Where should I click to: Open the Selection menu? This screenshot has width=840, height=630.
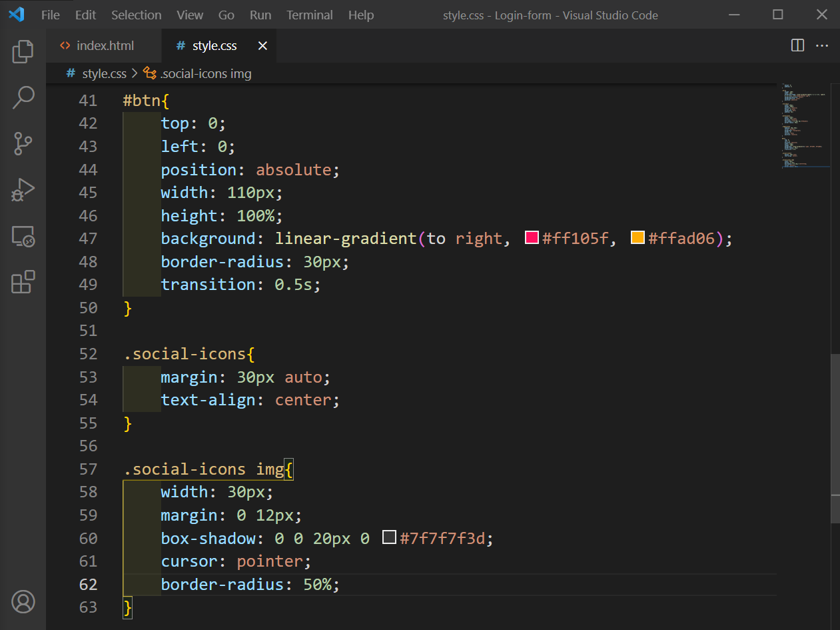pyautogui.click(x=137, y=15)
